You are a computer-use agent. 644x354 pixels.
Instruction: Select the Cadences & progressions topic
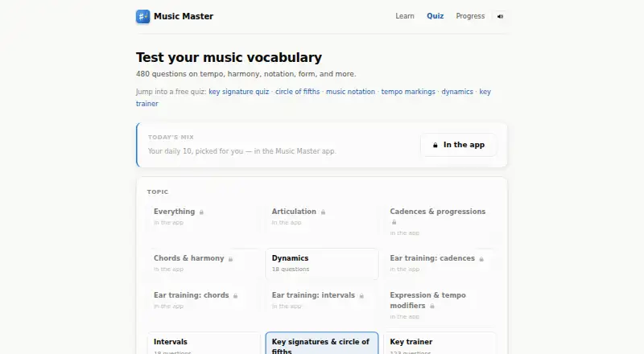pos(440,222)
